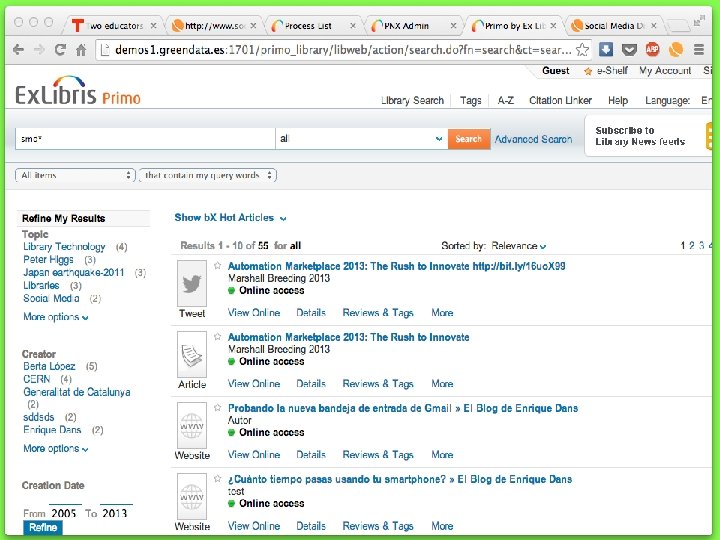Image resolution: width=720 pixels, height=540 pixels.
Task: Click the orange Search button
Action: pyautogui.click(x=469, y=139)
